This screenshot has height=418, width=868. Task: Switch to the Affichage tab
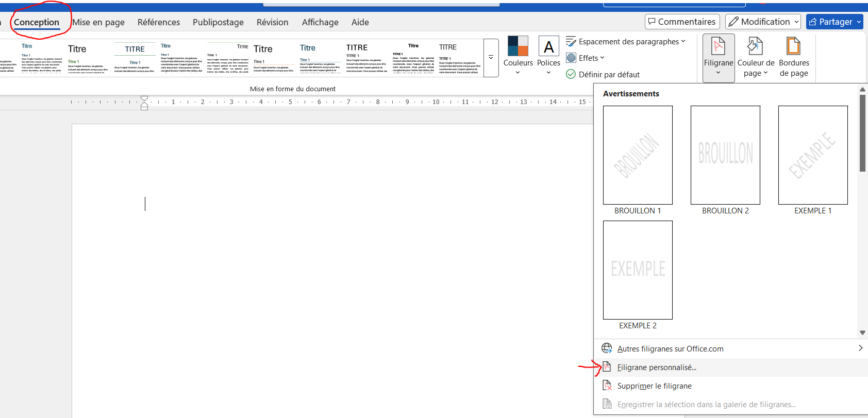point(320,22)
